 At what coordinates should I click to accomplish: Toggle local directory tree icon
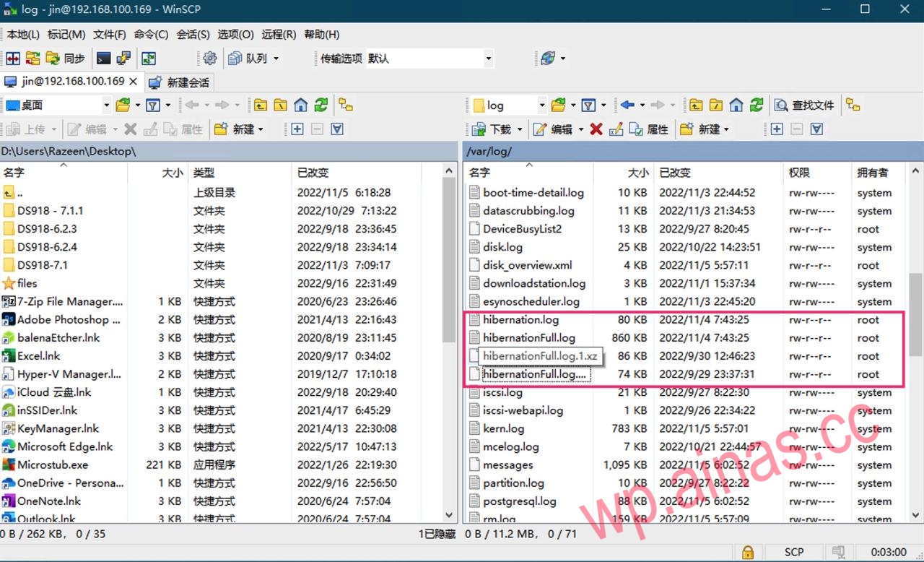pyautogui.click(x=346, y=105)
